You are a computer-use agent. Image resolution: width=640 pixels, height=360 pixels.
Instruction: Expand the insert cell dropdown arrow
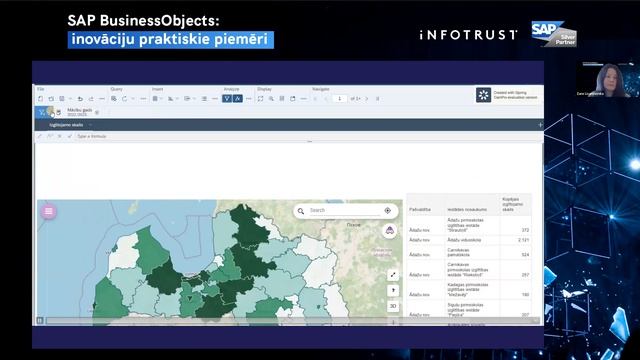tap(194, 99)
